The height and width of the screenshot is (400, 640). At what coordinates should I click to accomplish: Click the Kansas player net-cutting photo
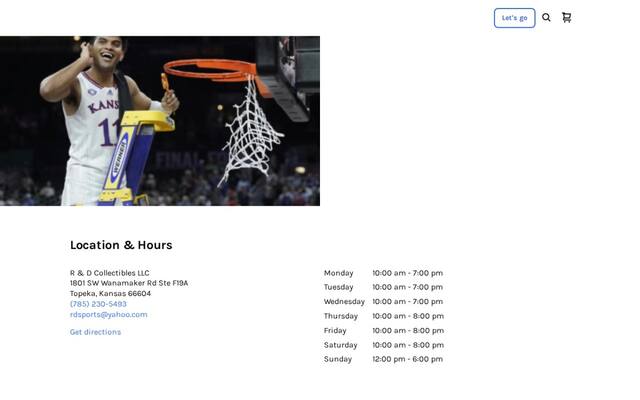(x=160, y=121)
